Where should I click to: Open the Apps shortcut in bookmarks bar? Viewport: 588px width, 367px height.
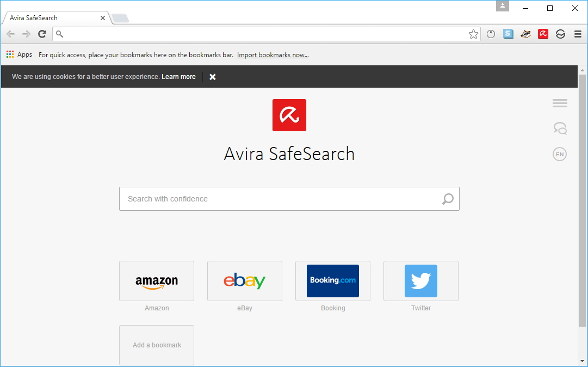click(x=19, y=54)
